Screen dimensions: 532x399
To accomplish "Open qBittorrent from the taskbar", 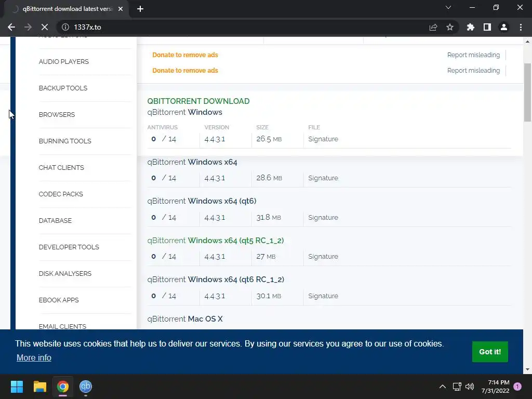I will [86, 387].
